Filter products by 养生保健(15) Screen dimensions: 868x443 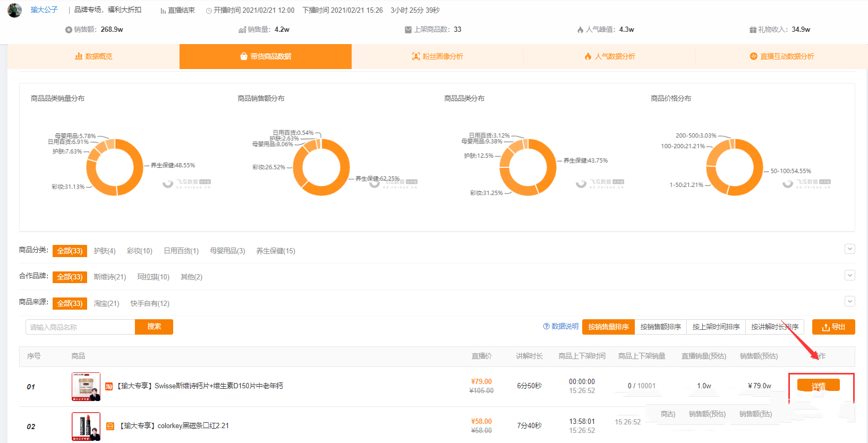(276, 251)
